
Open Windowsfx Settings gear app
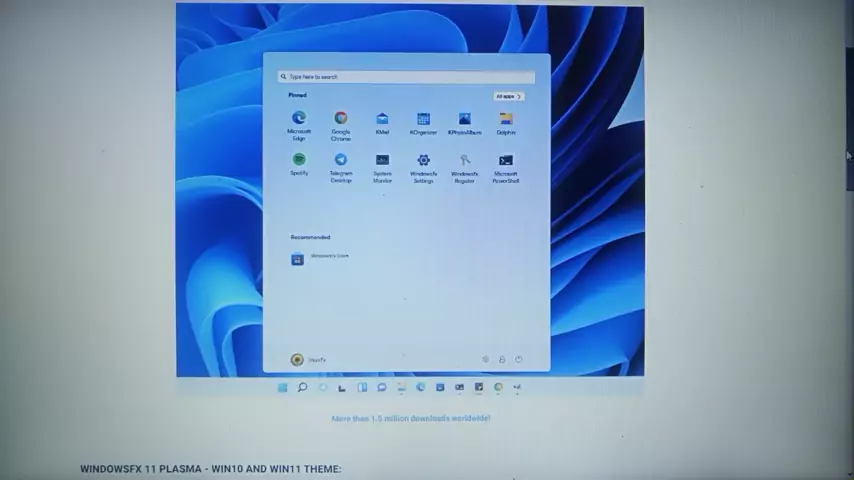click(x=423, y=167)
